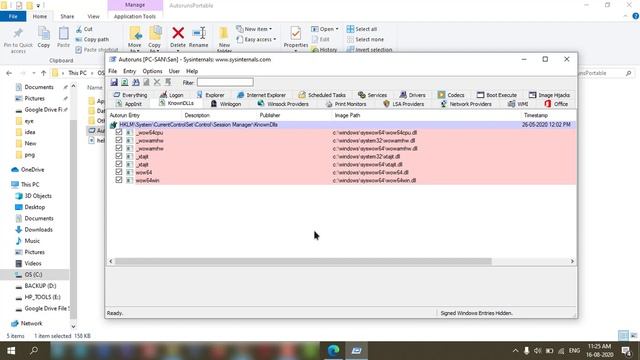Open the File menu in Autoruns
640x360 pixels.
pyautogui.click(x=112, y=71)
